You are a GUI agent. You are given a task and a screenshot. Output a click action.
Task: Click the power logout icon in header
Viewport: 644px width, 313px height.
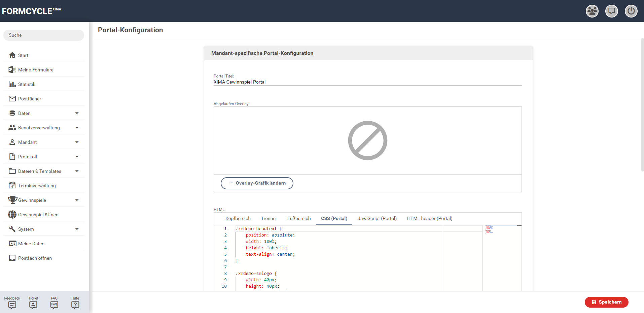(x=631, y=11)
